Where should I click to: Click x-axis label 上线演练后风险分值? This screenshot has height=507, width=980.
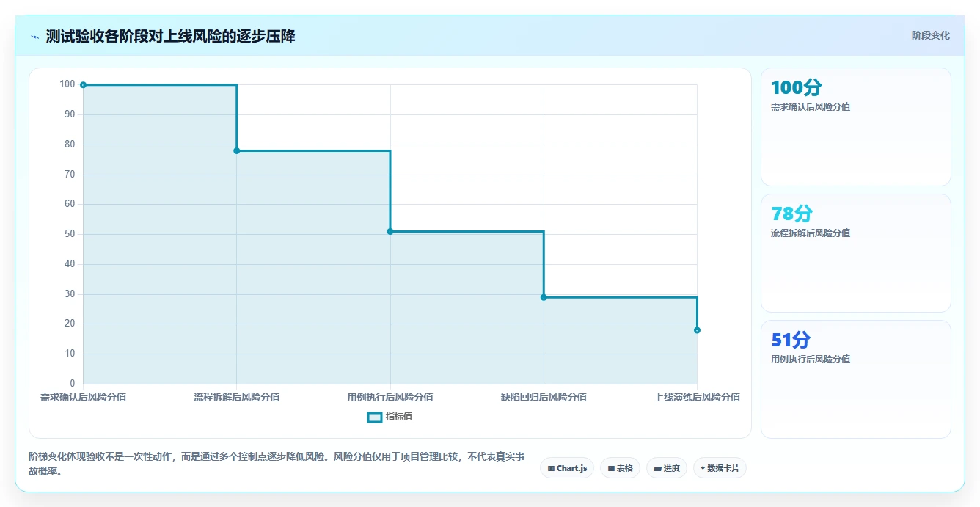[x=697, y=397]
